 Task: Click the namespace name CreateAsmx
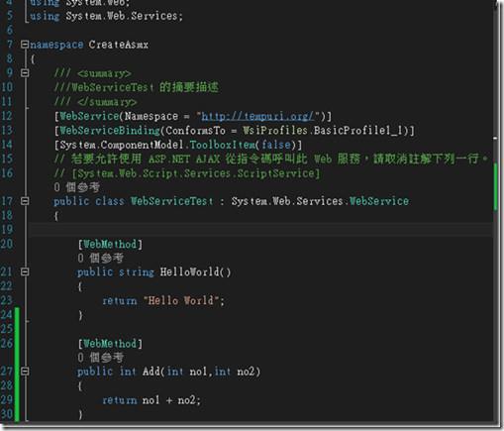119,45
